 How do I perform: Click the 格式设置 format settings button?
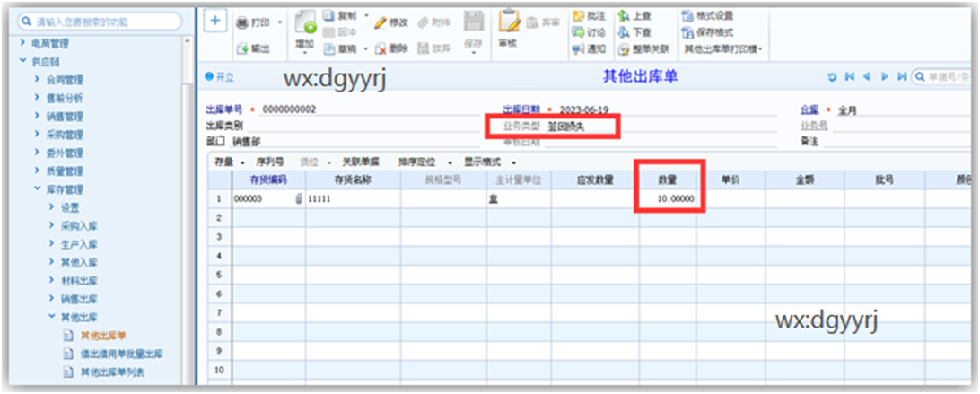[x=707, y=15]
